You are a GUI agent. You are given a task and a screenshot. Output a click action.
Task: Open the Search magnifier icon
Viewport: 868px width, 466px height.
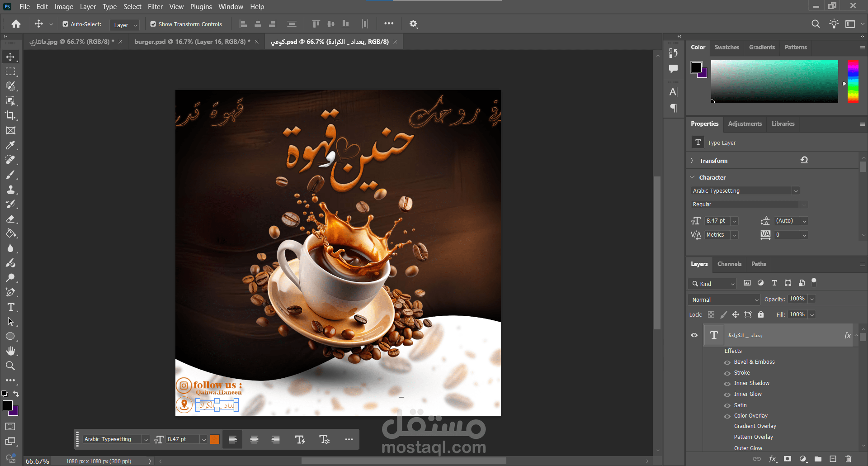[x=816, y=24]
